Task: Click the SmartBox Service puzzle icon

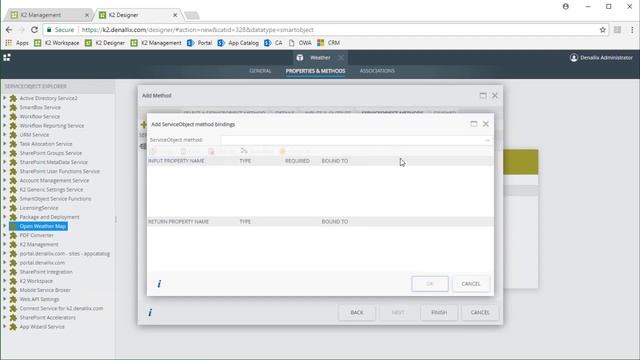Action: tap(13, 107)
